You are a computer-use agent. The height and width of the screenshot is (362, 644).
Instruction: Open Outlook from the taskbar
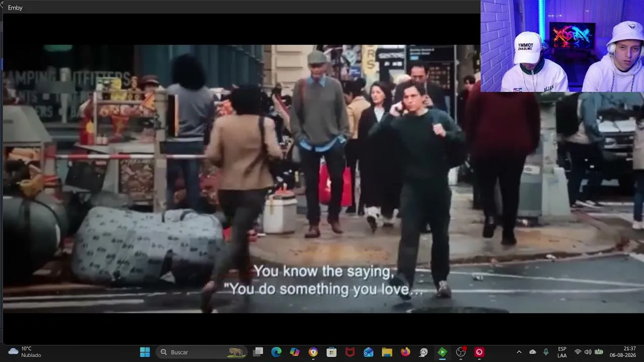tap(368, 352)
